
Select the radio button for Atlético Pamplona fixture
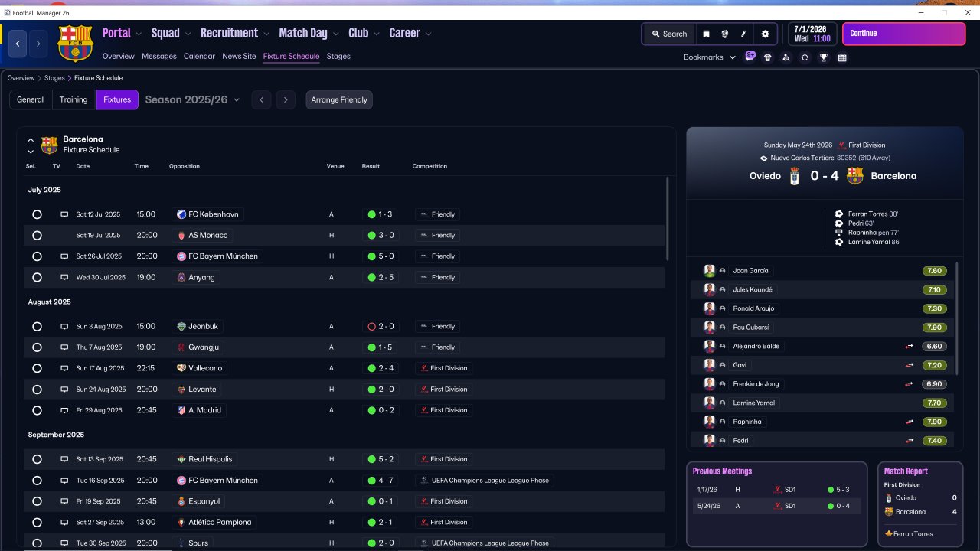(37, 523)
